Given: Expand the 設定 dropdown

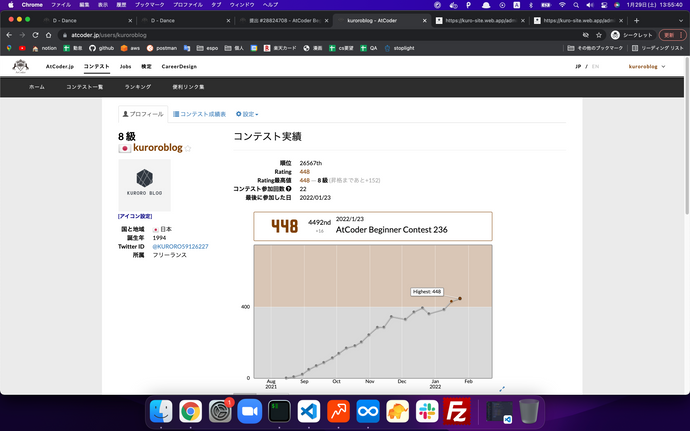Looking at the screenshot, I should tap(247, 114).
